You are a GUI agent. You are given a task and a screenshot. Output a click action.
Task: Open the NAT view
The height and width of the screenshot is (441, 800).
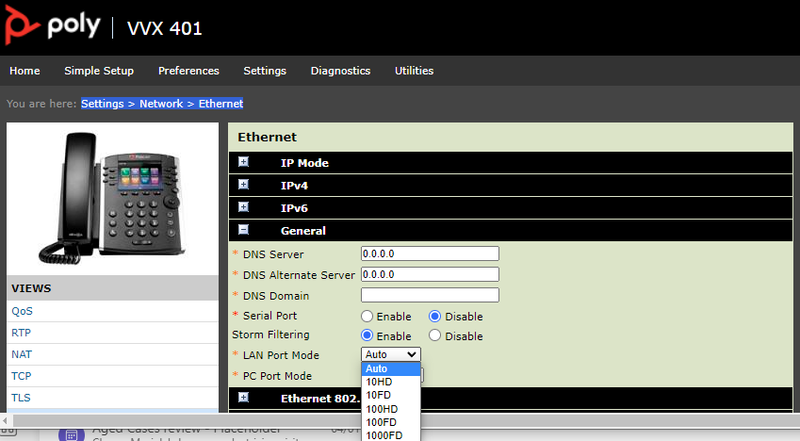21,354
